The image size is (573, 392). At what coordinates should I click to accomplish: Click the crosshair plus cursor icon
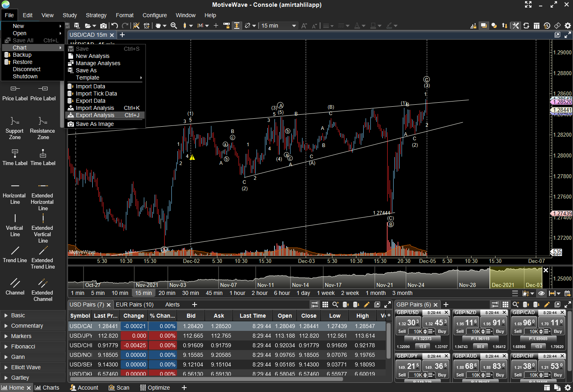point(216,26)
